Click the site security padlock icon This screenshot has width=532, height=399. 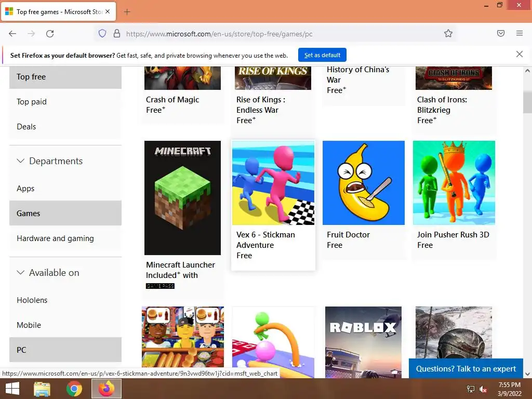pos(117,33)
